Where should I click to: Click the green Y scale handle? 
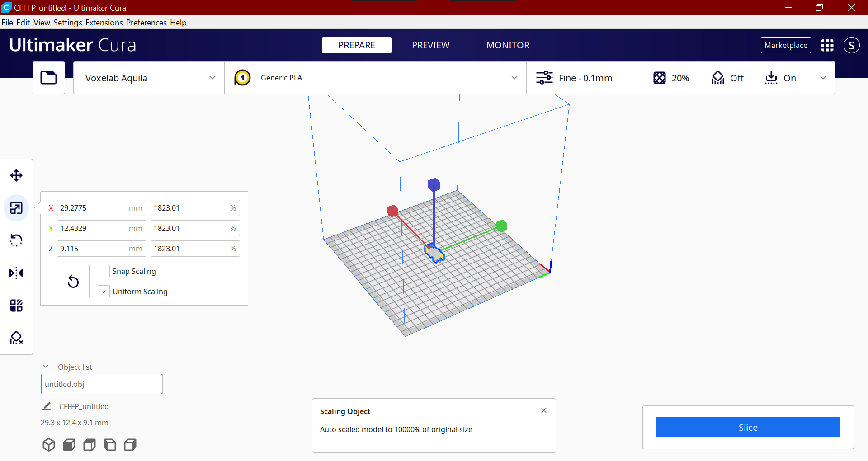pyautogui.click(x=501, y=226)
